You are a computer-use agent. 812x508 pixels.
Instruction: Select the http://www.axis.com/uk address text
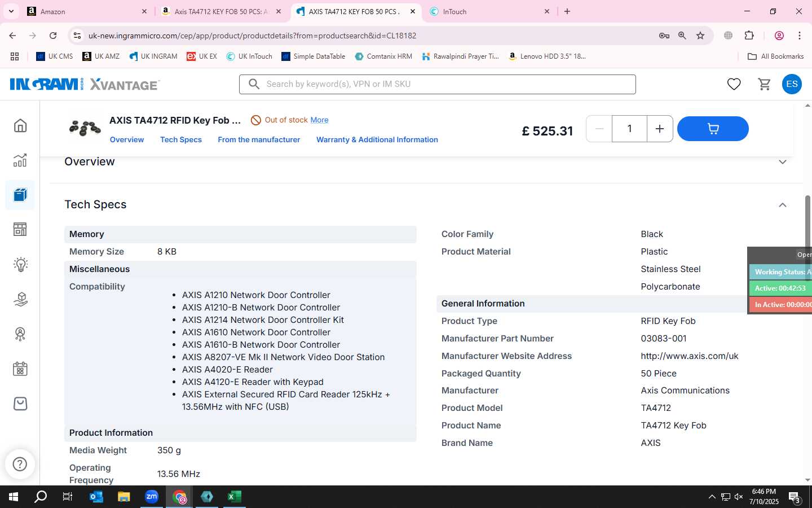[x=690, y=356]
